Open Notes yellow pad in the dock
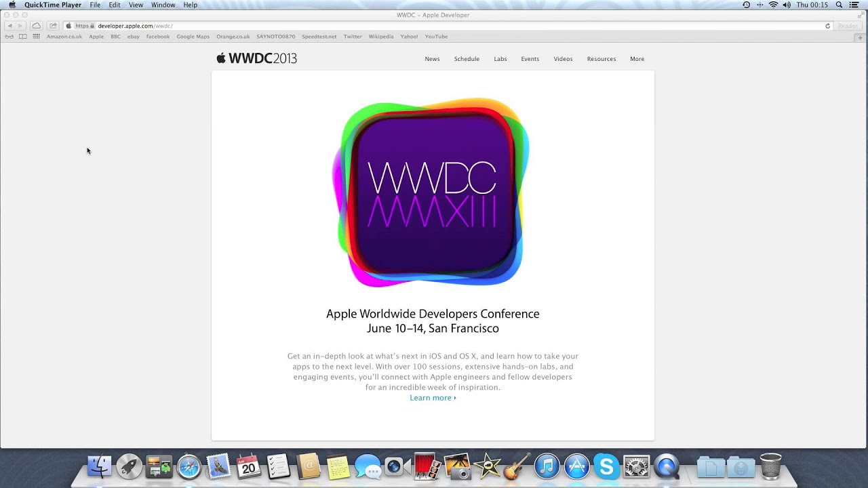This screenshot has width=868, height=488. [338, 467]
